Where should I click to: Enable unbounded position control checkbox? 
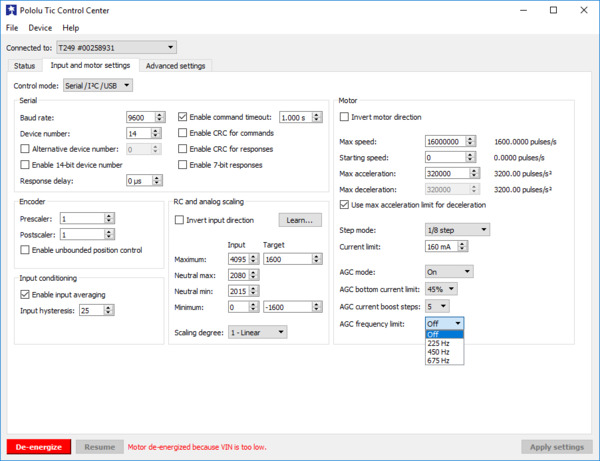pyautogui.click(x=25, y=250)
